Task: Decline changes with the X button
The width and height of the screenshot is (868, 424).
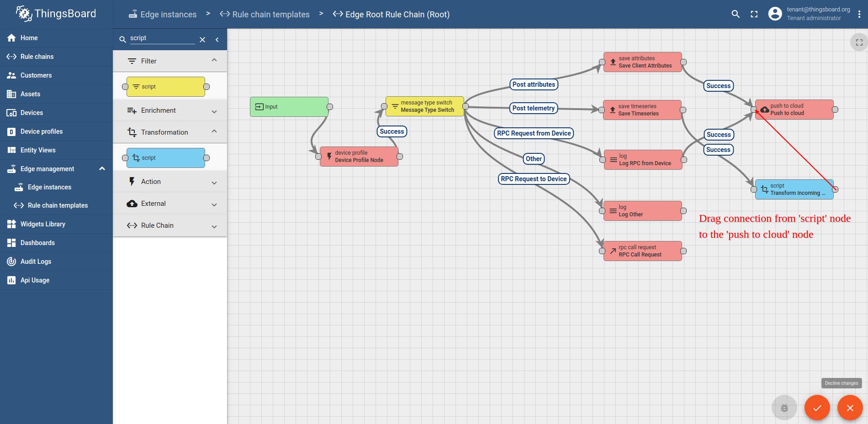Action: pos(850,408)
